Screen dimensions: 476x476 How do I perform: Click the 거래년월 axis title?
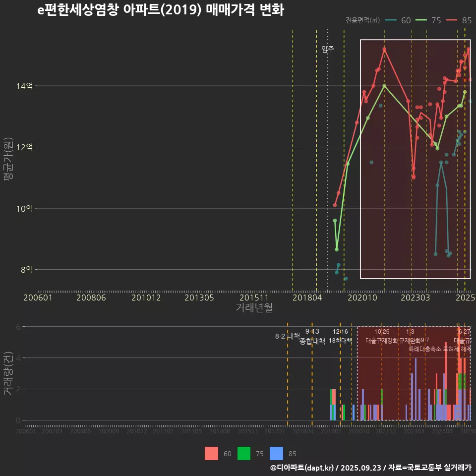pyautogui.click(x=254, y=308)
